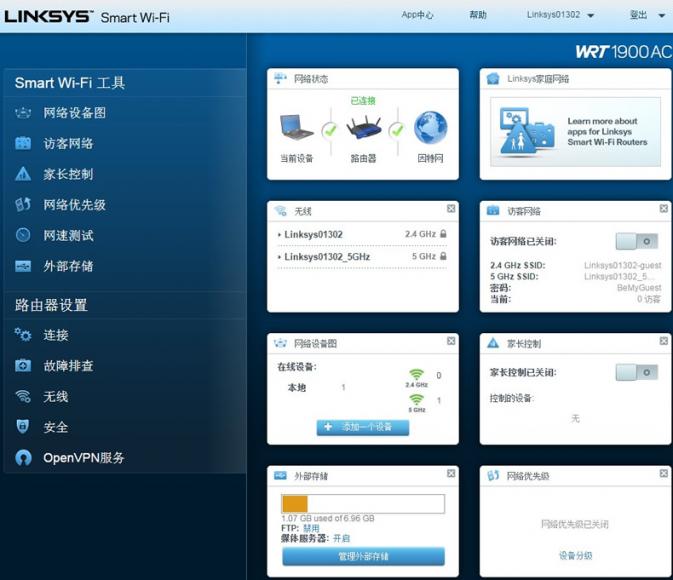Image resolution: width=673 pixels, height=580 pixels.
Task: Close the 访客网络 widget
Action: pos(664,209)
